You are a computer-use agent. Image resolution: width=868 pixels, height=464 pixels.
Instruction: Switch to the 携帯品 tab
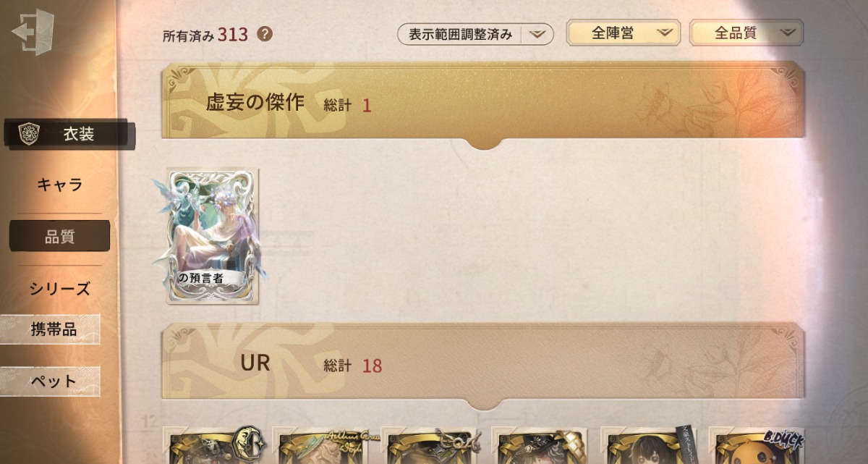tap(51, 329)
